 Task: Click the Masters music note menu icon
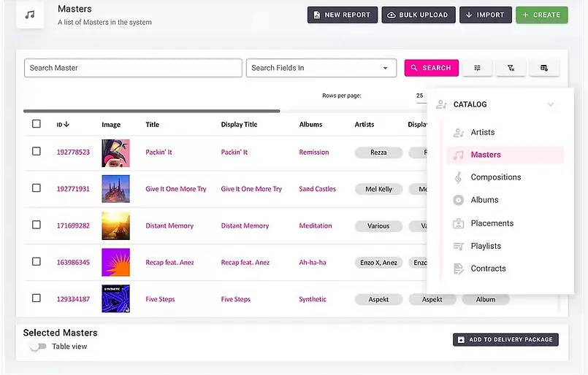click(458, 155)
